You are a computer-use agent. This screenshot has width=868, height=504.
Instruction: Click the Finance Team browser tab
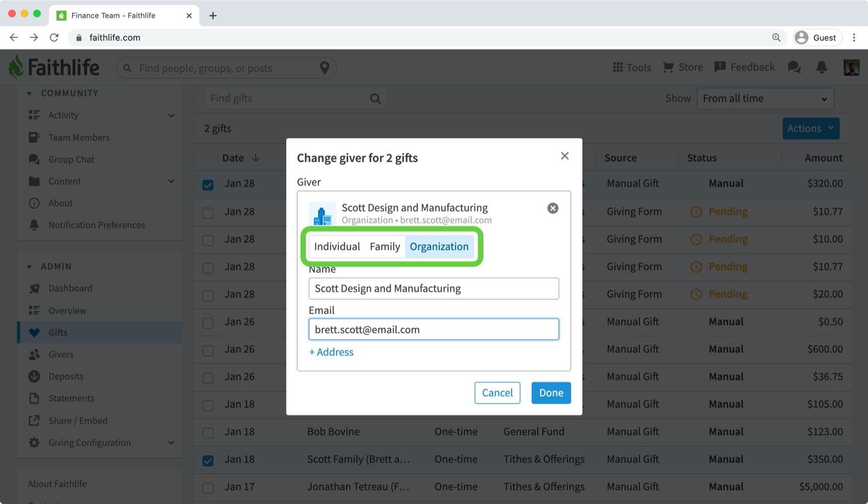click(124, 15)
